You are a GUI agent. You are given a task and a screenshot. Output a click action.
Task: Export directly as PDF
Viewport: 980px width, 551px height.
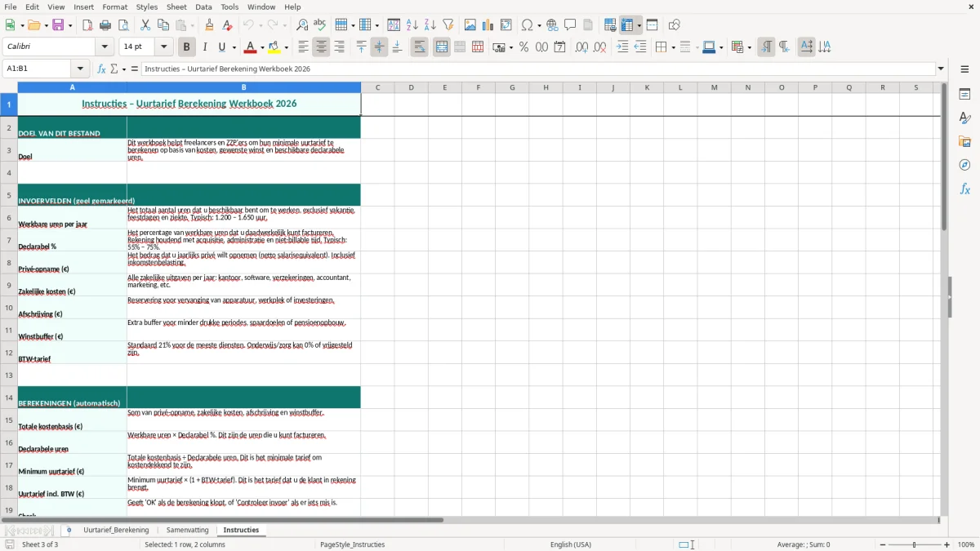point(87,25)
